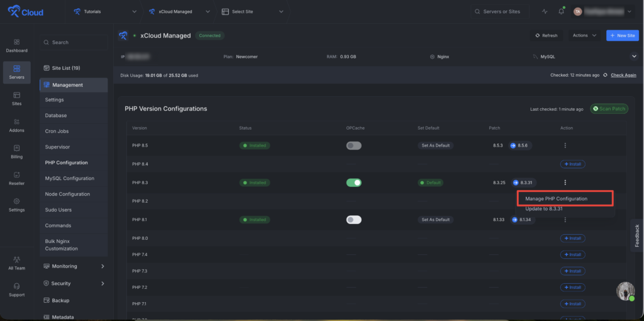644x321 pixels.
Task: Click the PHP 8.3 patch 8.3.31 arrow badge
Action: pos(524,183)
